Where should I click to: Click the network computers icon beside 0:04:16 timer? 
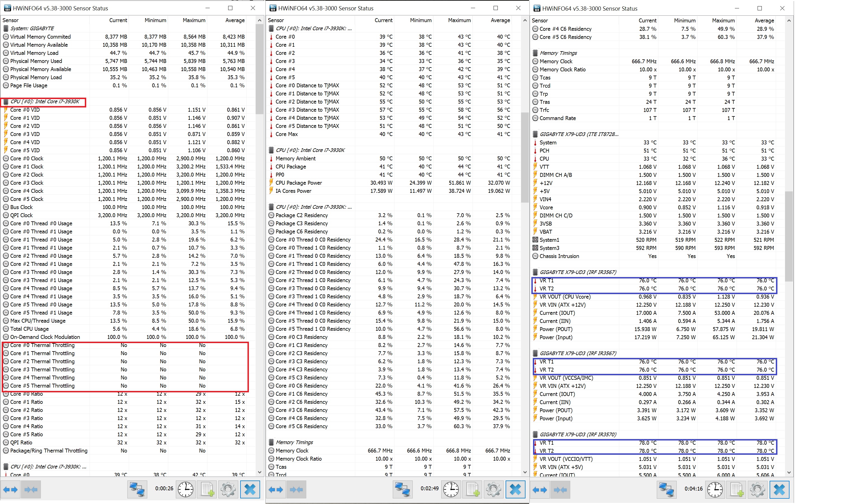click(666, 490)
